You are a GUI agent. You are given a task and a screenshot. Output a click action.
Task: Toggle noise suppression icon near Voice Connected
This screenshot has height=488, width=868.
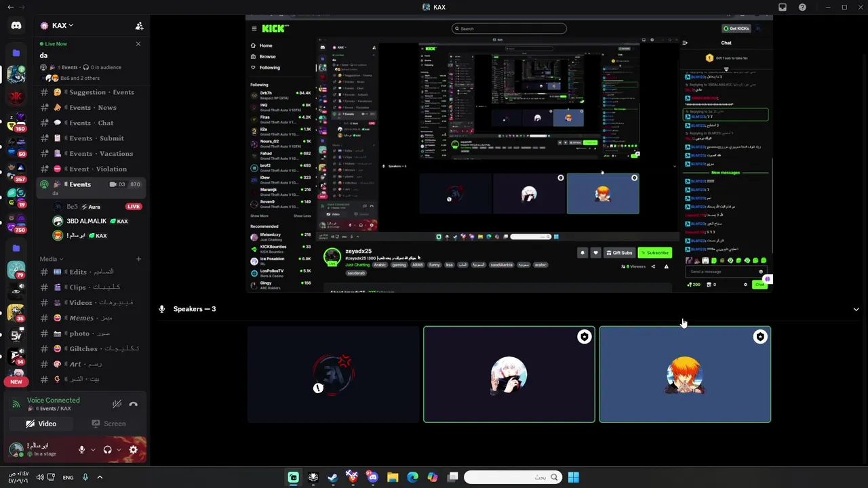click(x=117, y=404)
